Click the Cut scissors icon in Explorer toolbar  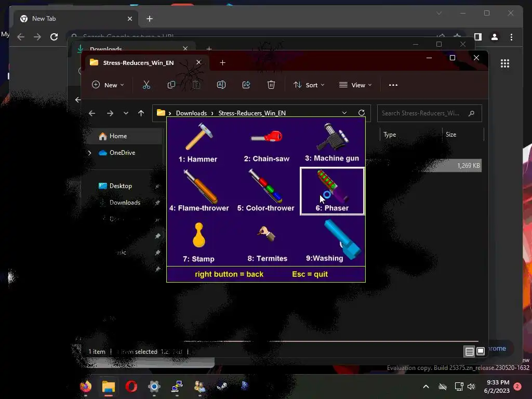[x=146, y=85]
